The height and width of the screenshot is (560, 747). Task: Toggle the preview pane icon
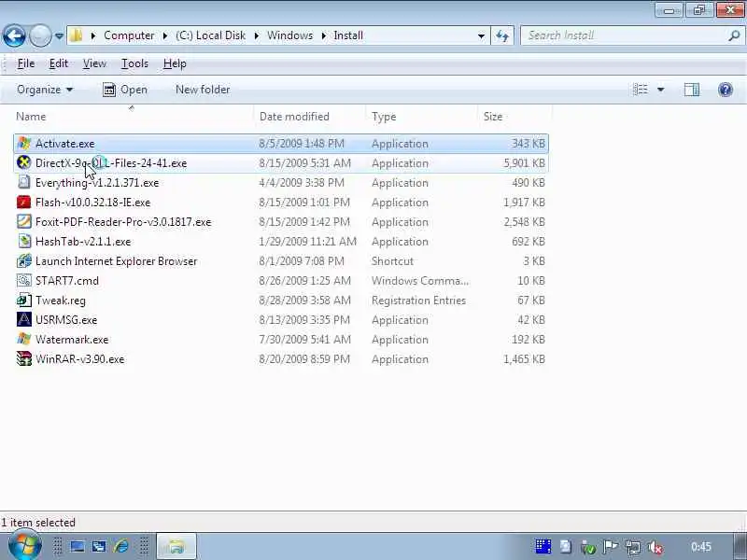point(692,90)
